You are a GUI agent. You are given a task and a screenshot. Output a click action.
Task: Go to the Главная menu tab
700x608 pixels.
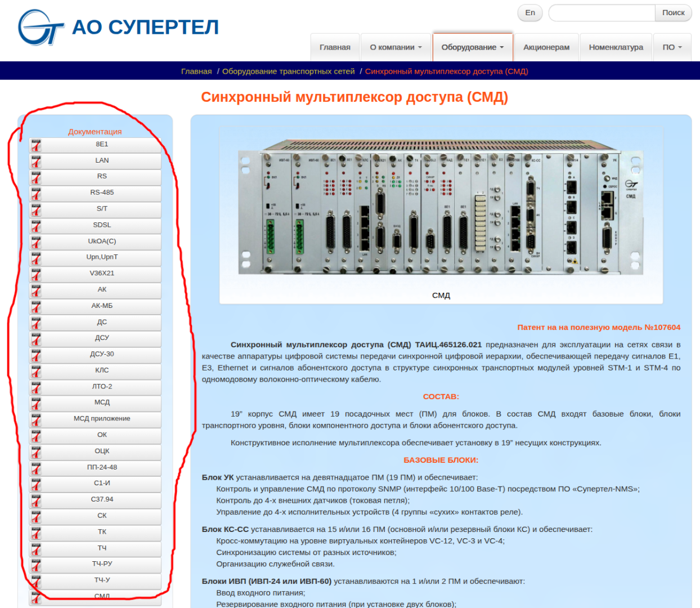[x=335, y=47]
